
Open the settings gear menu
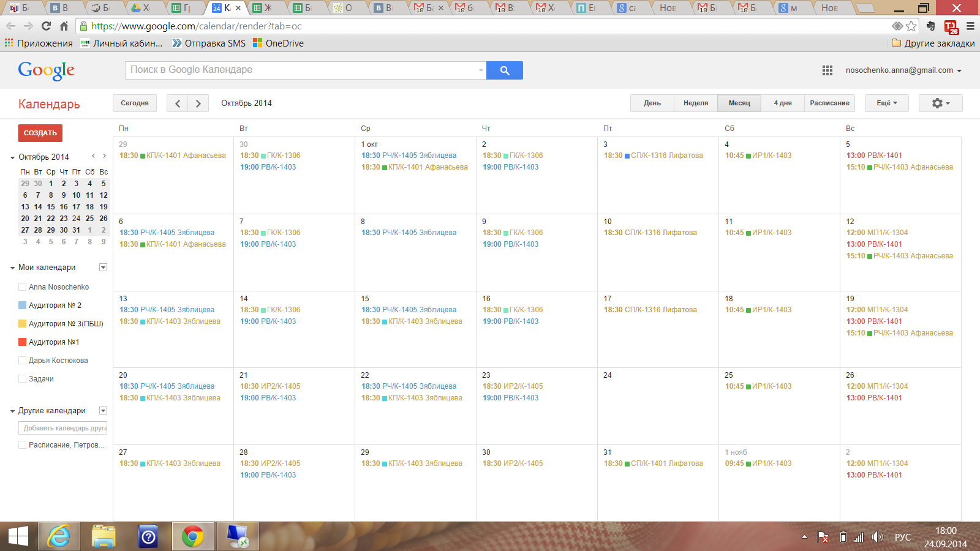940,103
